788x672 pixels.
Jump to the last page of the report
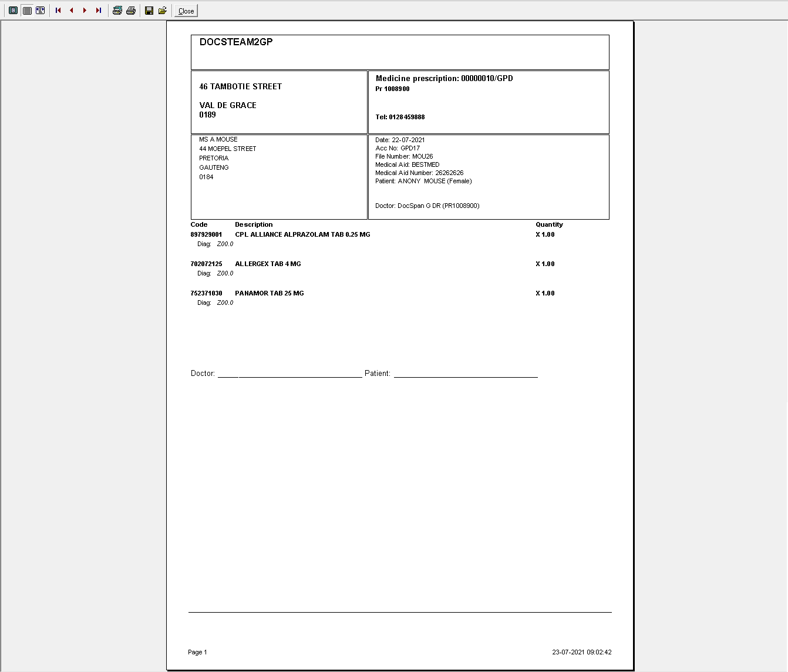pos(99,11)
